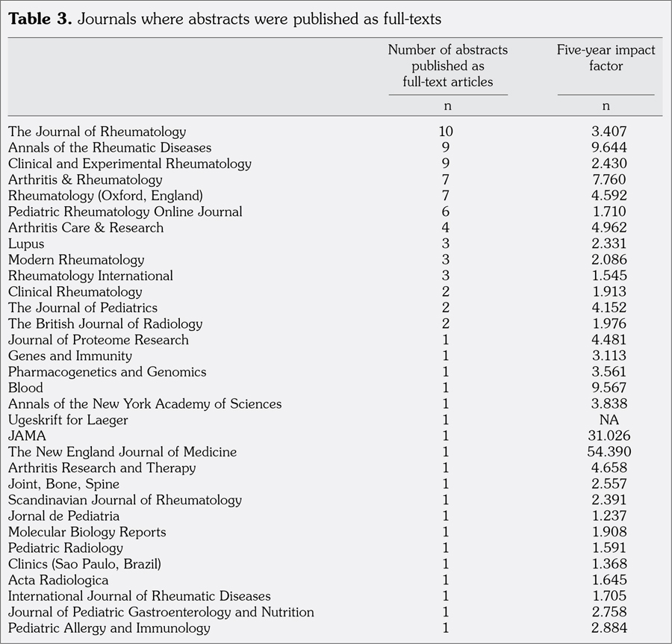Select Arthritis & Rheumatology journal name
Image resolution: width=672 pixels, height=644 pixels.
[85, 179]
